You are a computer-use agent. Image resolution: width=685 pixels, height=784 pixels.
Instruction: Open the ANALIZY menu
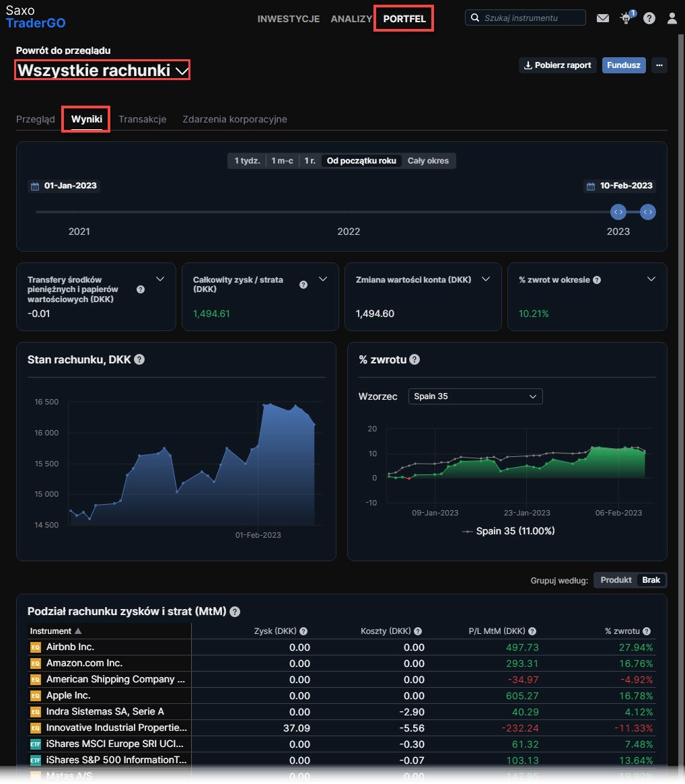(351, 19)
